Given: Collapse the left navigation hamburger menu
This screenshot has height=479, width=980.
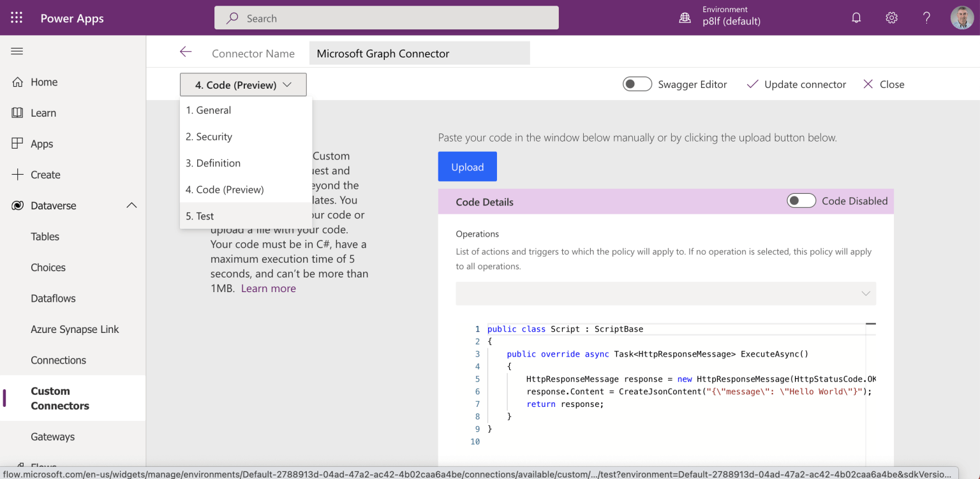Looking at the screenshot, I should click(x=17, y=51).
